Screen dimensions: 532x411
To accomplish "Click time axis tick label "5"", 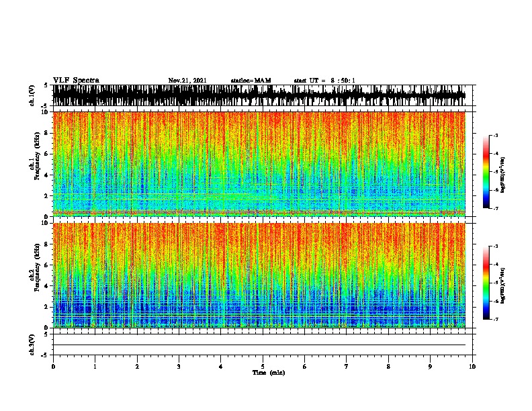I will (x=263, y=367).
